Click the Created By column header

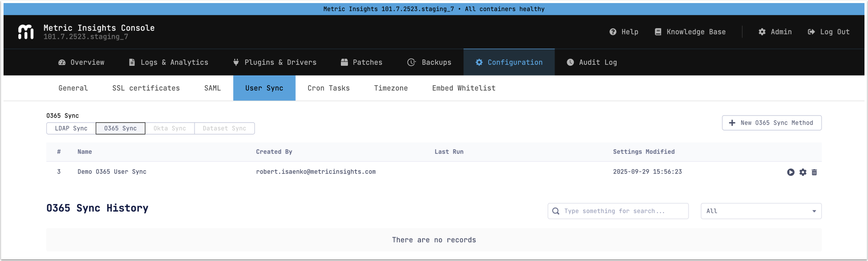pos(274,152)
